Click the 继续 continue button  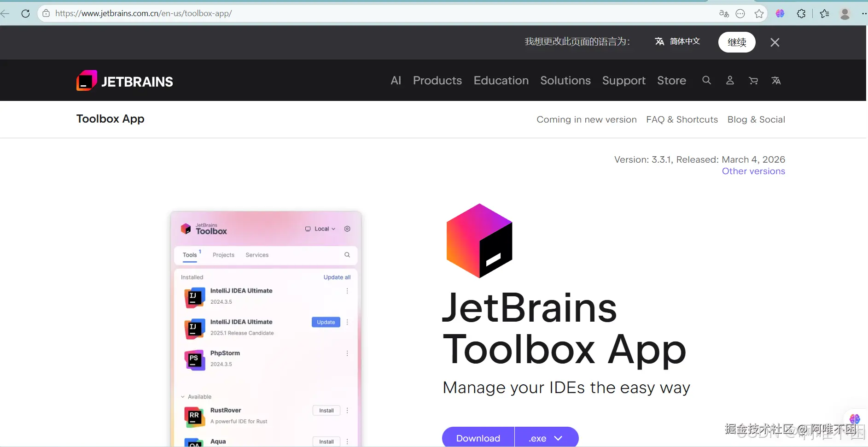click(x=737, y=42)
